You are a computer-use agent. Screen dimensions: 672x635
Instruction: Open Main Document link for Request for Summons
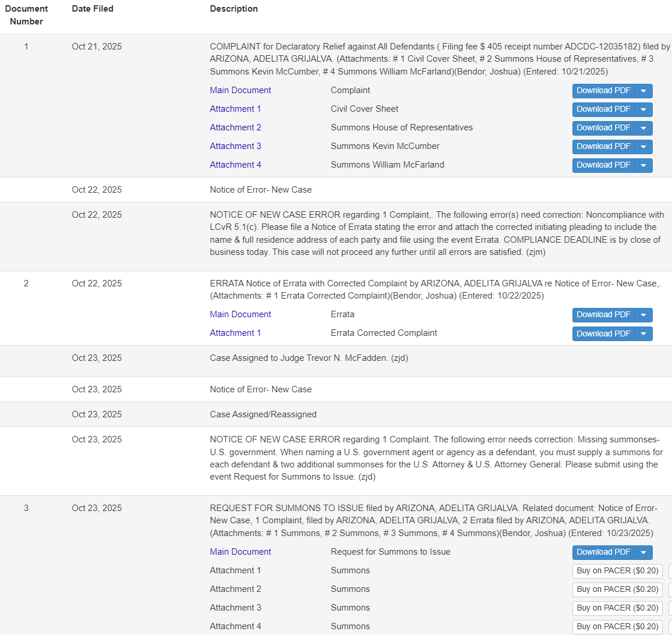pos(240,552)
